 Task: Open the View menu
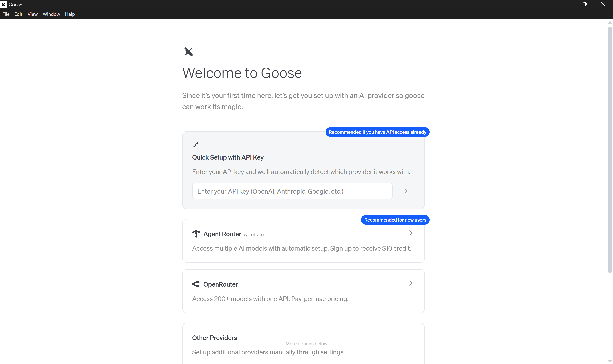(32, 14)
